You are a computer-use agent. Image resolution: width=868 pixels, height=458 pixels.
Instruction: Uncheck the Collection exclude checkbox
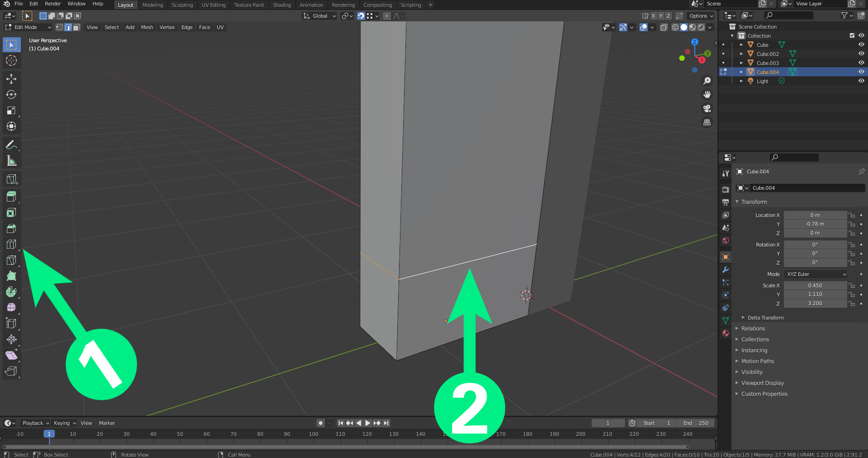[852, 35]
